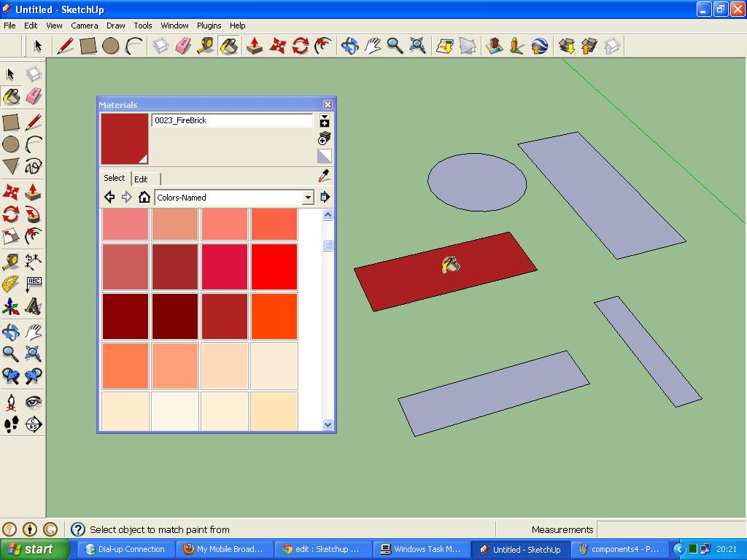The image size is (747, 560).
Task: Select the Orbit tool in top toolbar
Action: click(349, 46)
